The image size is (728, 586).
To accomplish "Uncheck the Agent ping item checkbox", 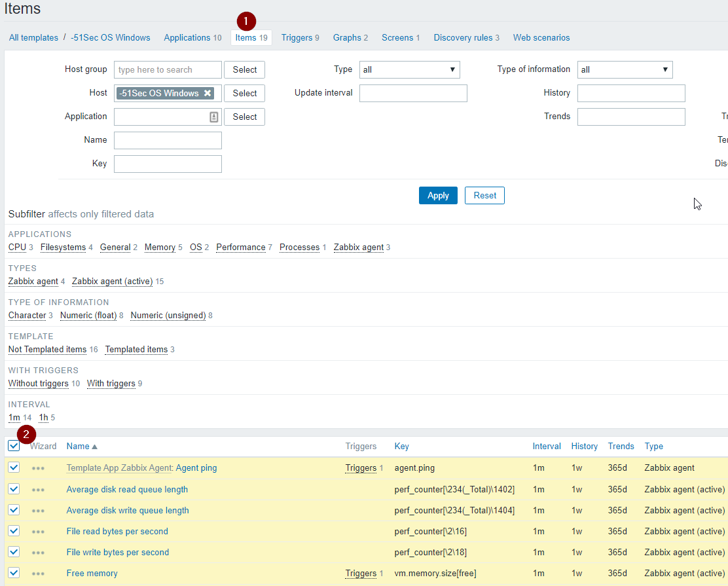I will 14,467.
